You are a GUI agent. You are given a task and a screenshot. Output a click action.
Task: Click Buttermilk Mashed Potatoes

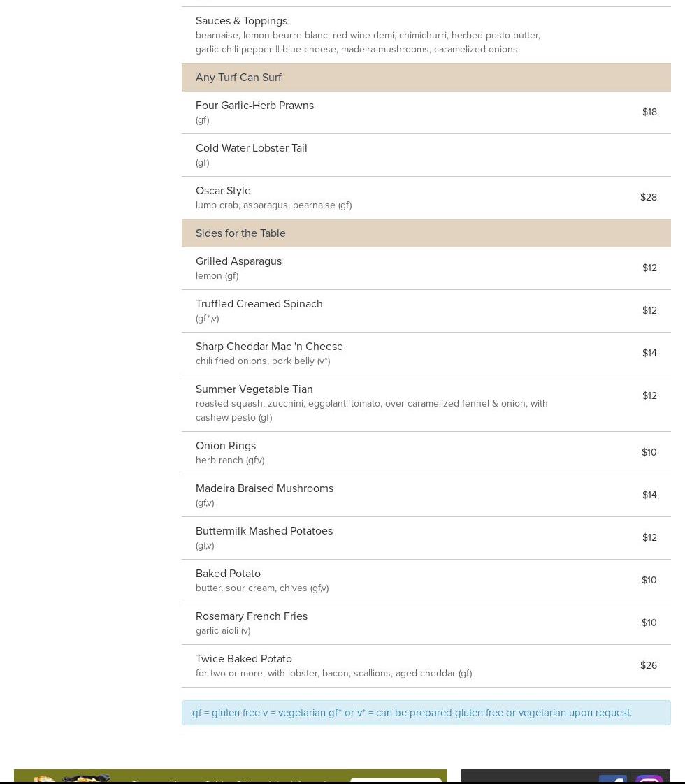(264, 531)
